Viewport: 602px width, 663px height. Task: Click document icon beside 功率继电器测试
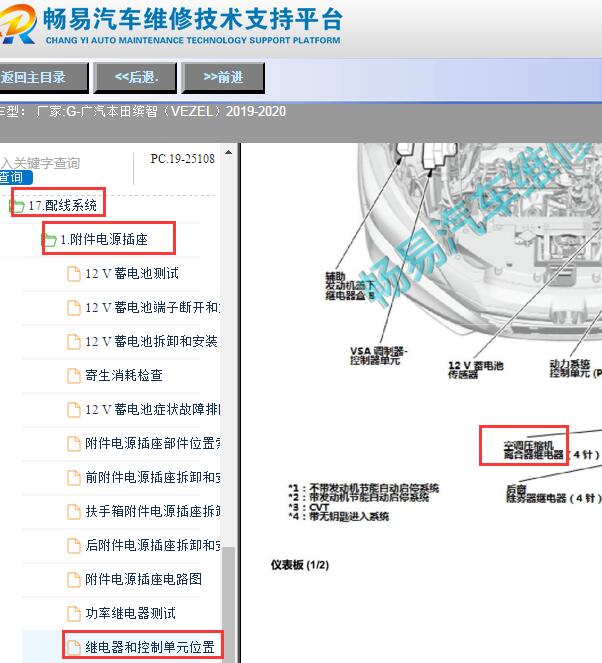74,614
